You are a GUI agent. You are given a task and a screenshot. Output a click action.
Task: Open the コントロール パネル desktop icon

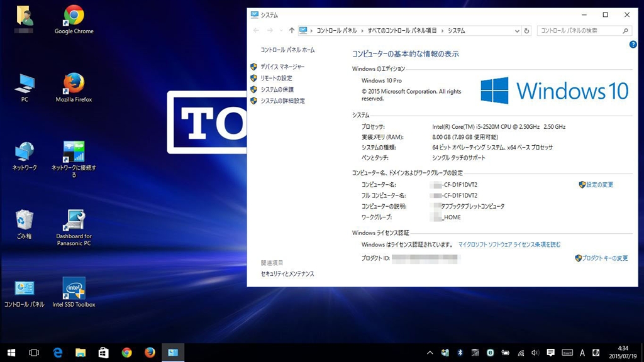(x=25, y=293)
